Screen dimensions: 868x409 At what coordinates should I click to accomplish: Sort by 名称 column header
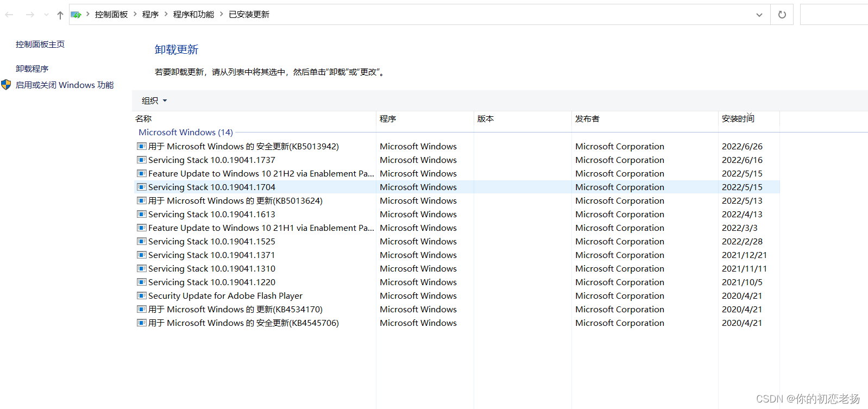pyautogui.click(x=143, y=119)
